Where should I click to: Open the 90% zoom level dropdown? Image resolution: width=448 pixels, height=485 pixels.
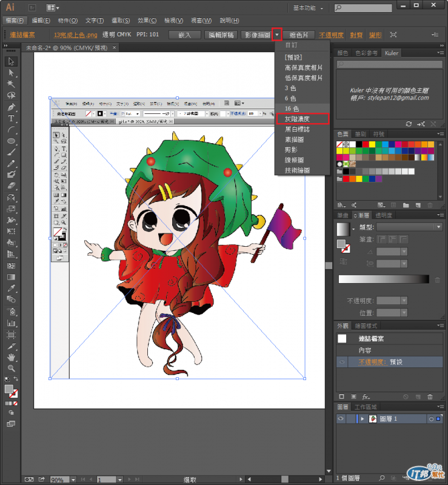(73, 480)
